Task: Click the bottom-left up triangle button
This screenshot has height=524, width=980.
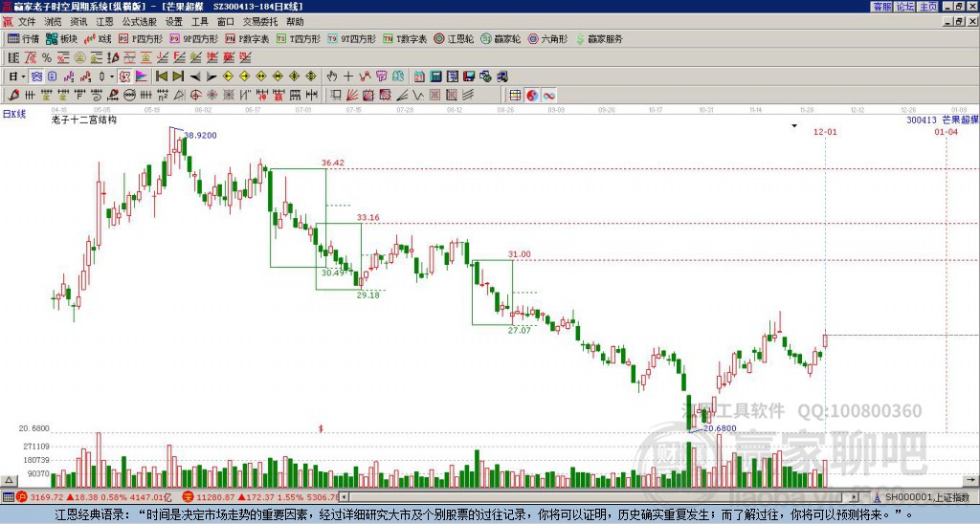Action: click(x=9, y=481)
